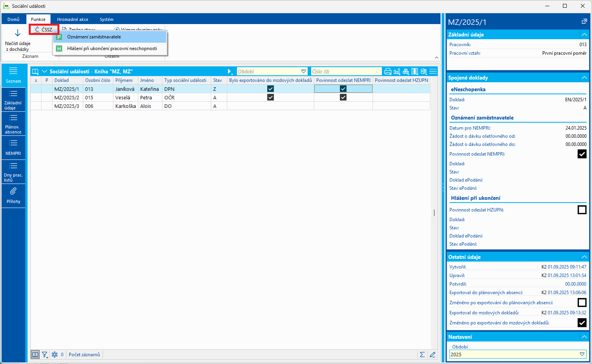Open Dny prac. listů sidebar view
Image resolution: width=592 pixels, height=364 pixels.
13,172
